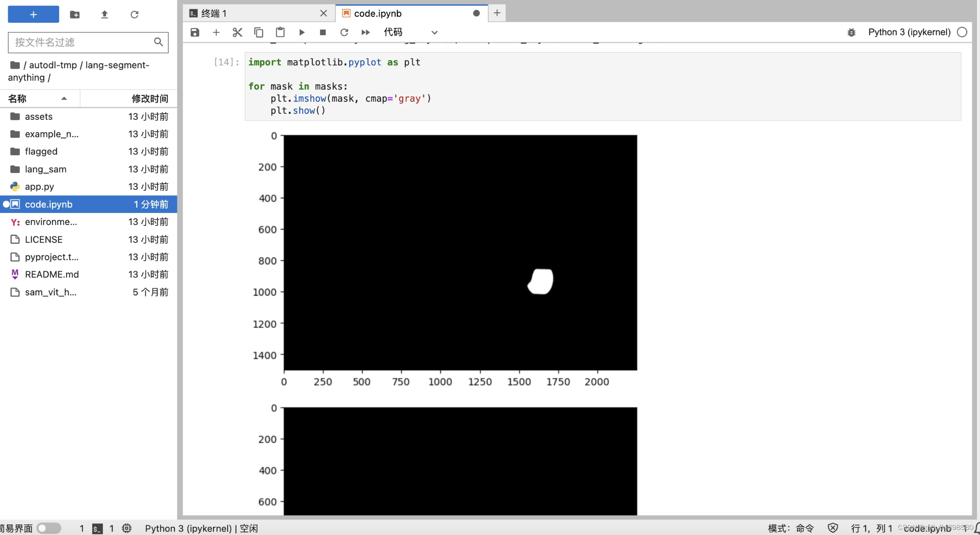Click the blue new launcher button

(x=33, y=15)
